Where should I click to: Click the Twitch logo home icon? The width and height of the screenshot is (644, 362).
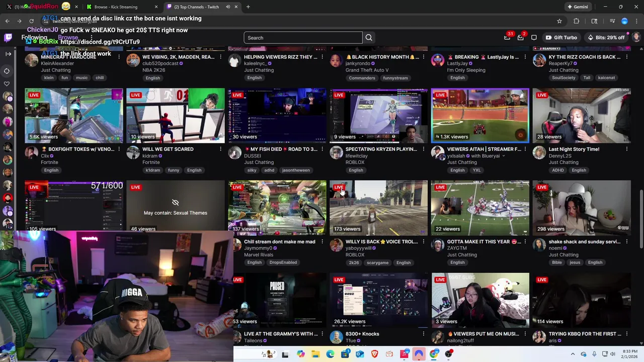(x=8, y=38)
